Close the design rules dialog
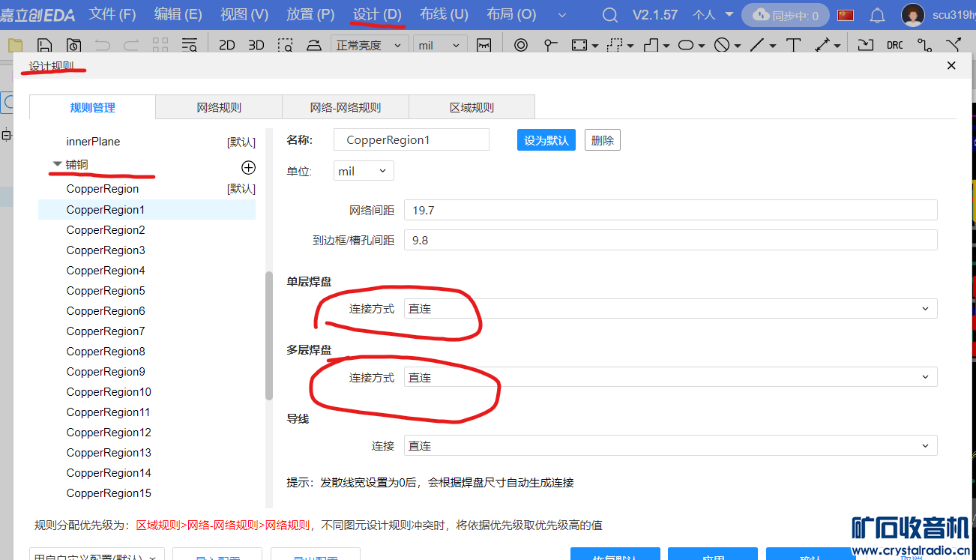The height and width of the screenshot is (560, 976). point(951,66)
